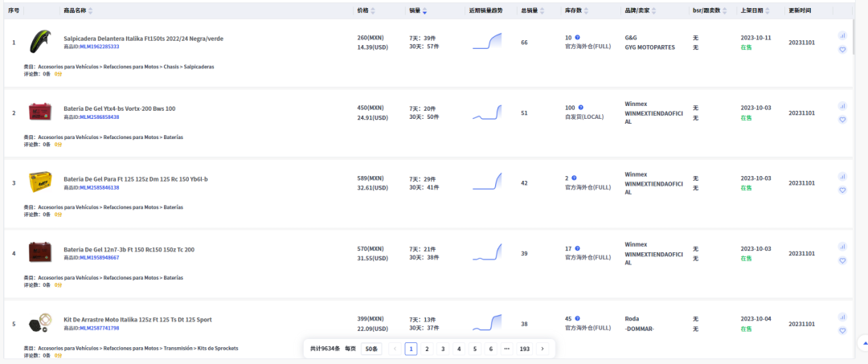Screen dimensions: 868x364
Task: Click stock help icon next to 2
Action: click(x=574, y=178)
